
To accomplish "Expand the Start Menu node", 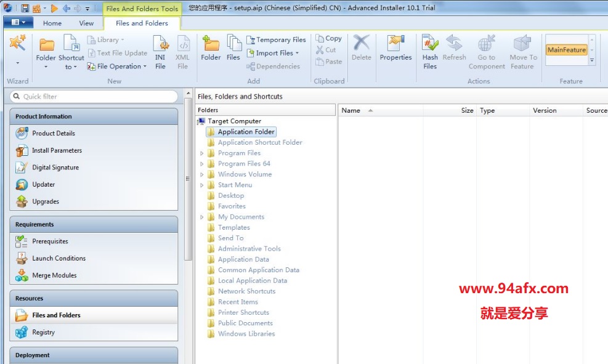I will click(201, 185).
